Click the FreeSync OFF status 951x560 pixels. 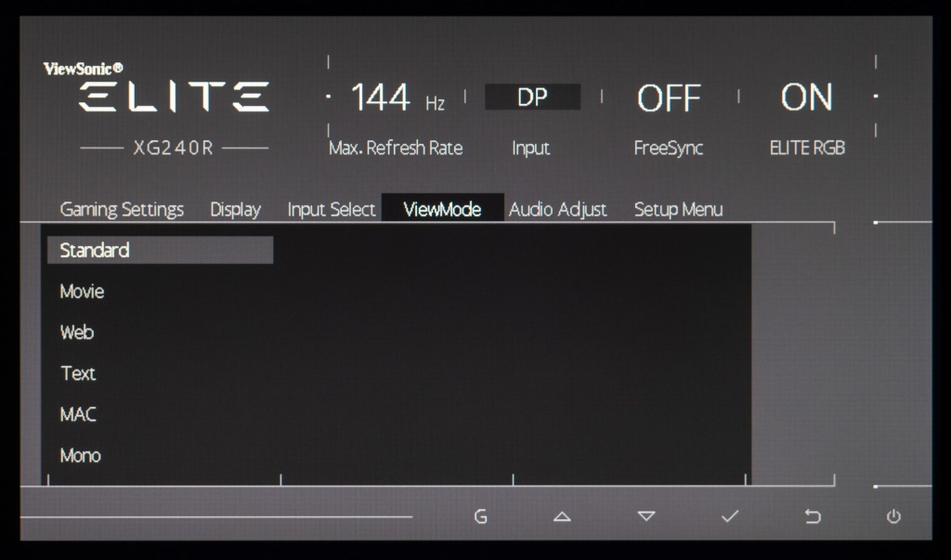coord(669,98)
